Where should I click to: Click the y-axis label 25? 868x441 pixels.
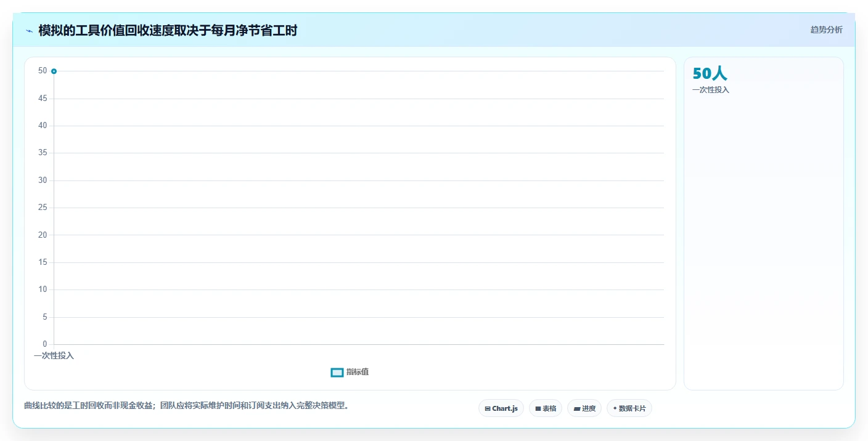pos(43,208)
